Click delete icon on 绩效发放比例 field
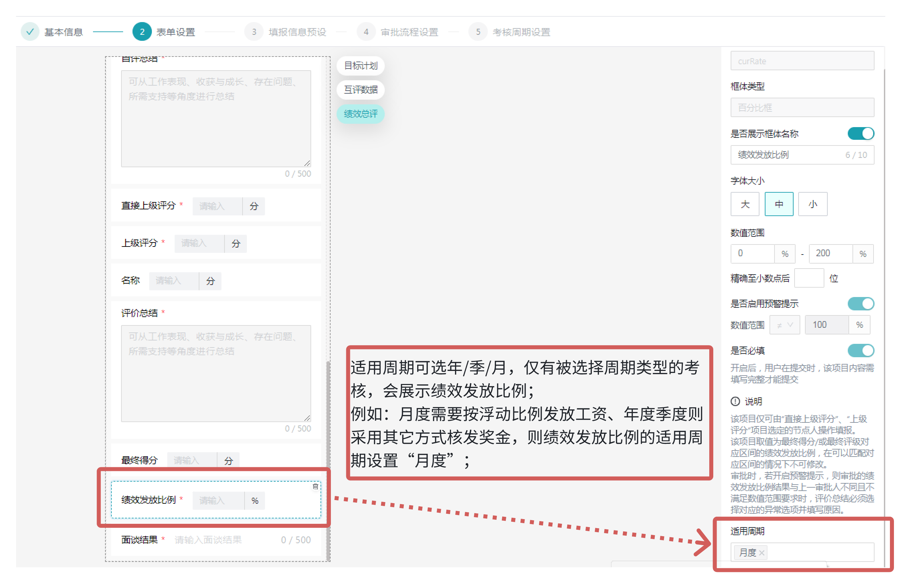The height and width of the screenshot is (588, 910). click(x=315, y=486)
